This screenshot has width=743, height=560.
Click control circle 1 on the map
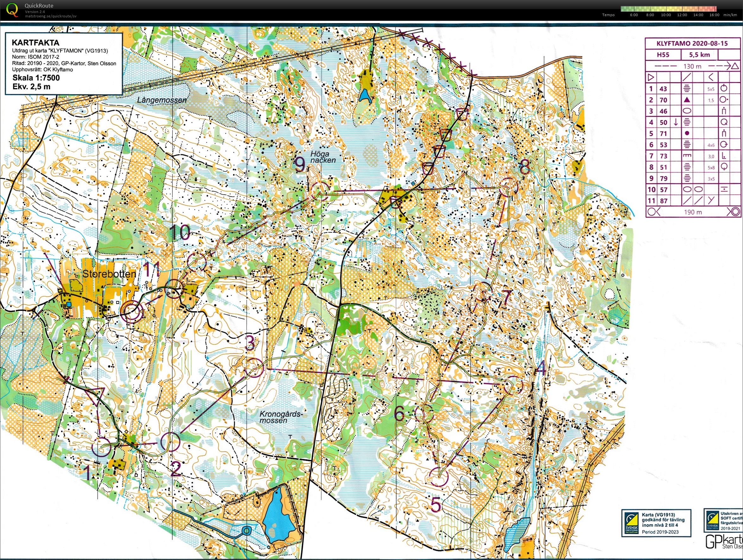coord(101,447)
